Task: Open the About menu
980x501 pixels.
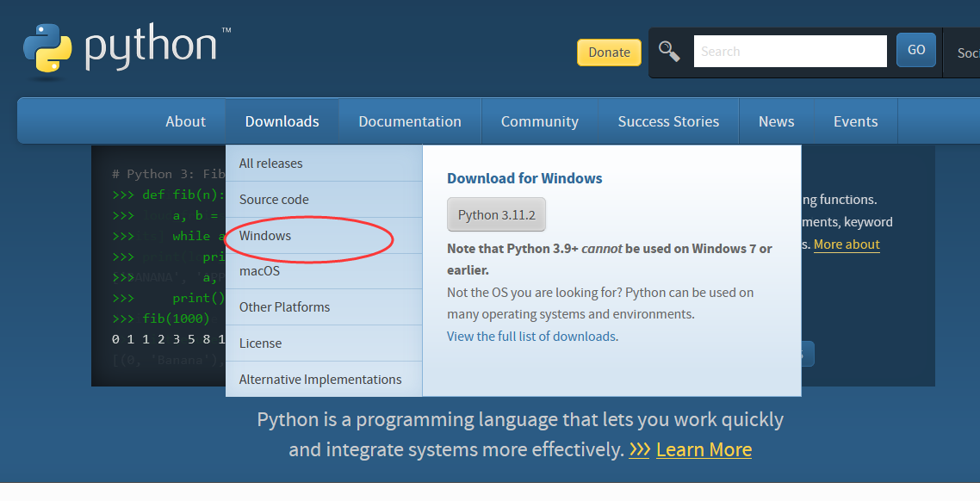Action: [x=185, y=121]
